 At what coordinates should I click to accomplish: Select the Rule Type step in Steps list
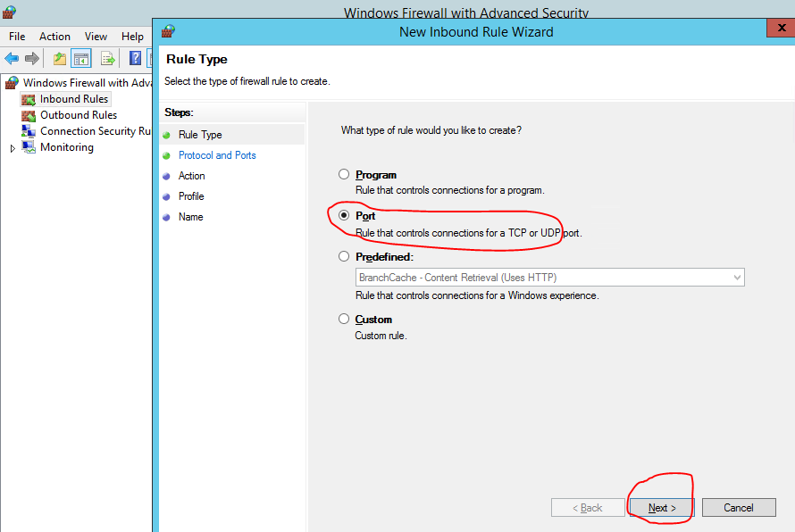coord(200,135)
